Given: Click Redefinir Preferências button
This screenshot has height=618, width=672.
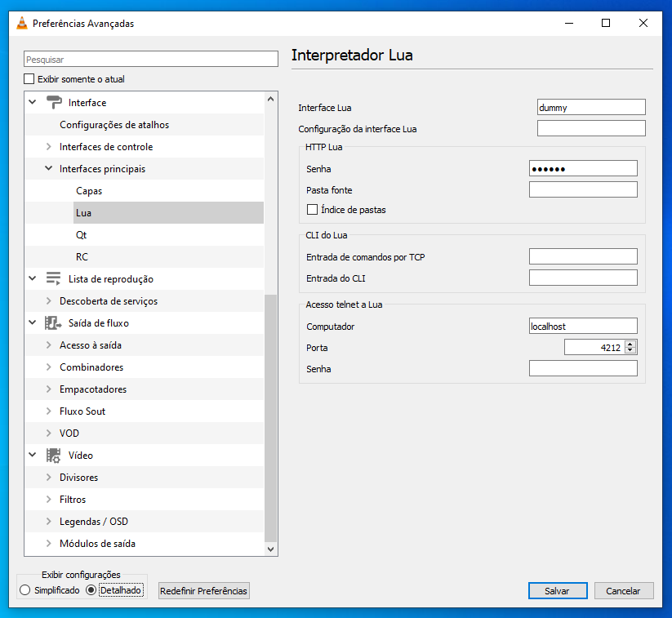Looking at the screenshot, I should tap(203, 590).
